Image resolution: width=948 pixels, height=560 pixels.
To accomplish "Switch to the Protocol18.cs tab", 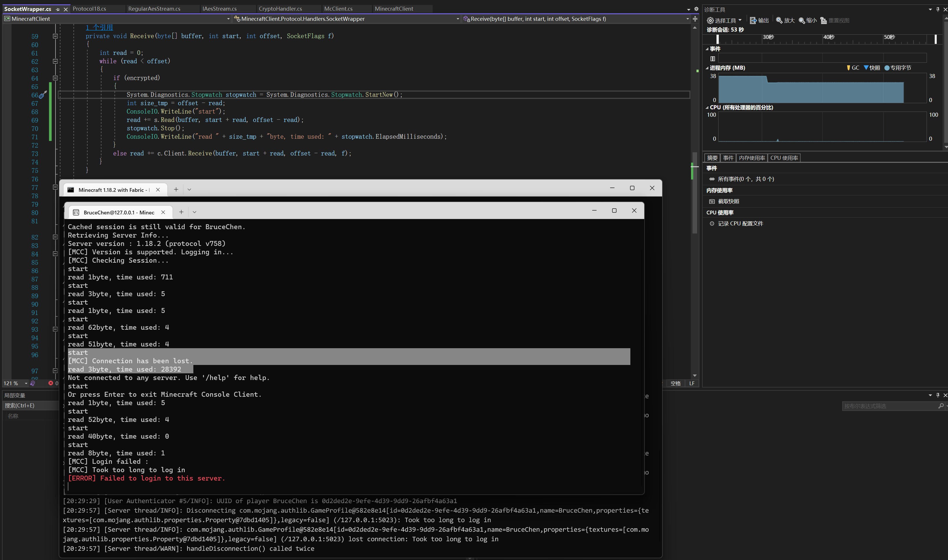I will coord(89,9).
